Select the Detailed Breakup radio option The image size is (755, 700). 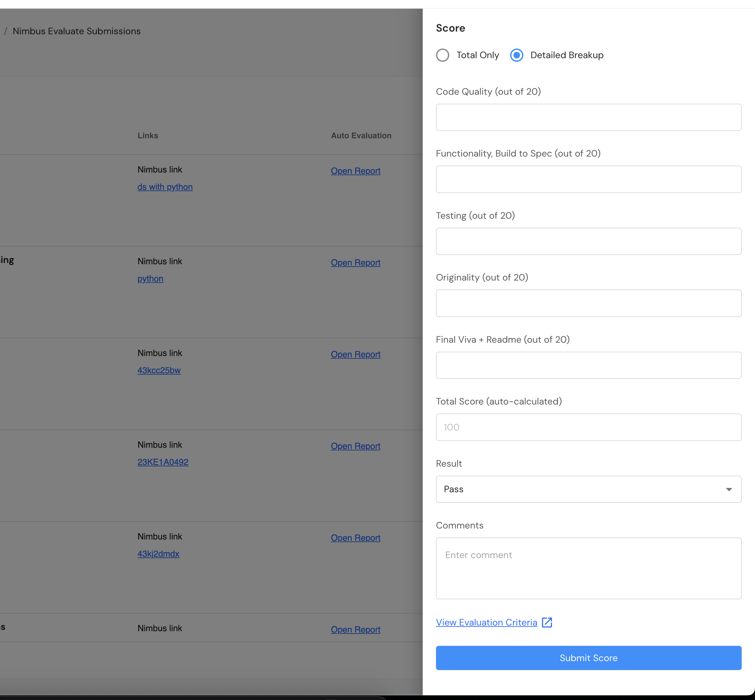516,55
